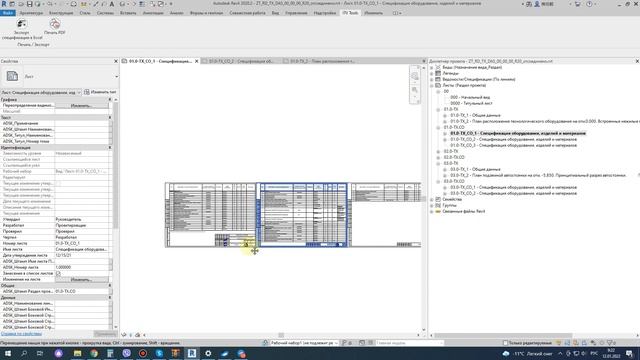Expand the Views node in project browser

[x=431, y=67]
